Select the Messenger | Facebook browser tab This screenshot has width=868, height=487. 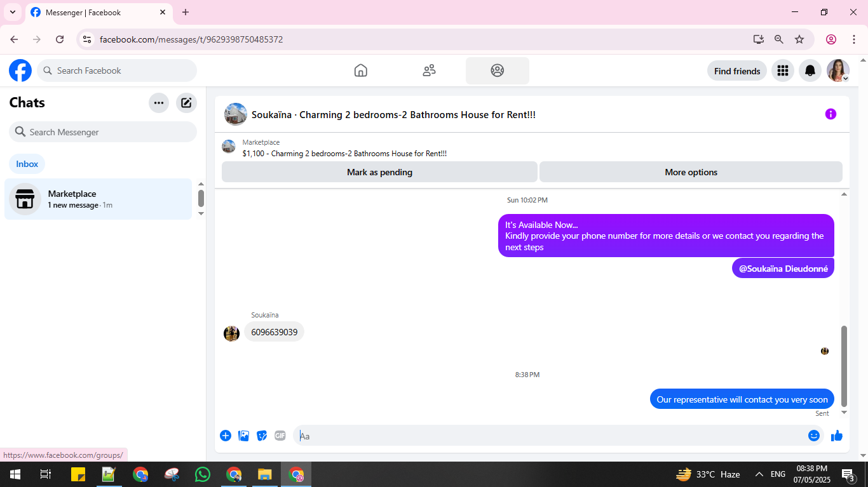pyautogui.click(x=98, y=13)
